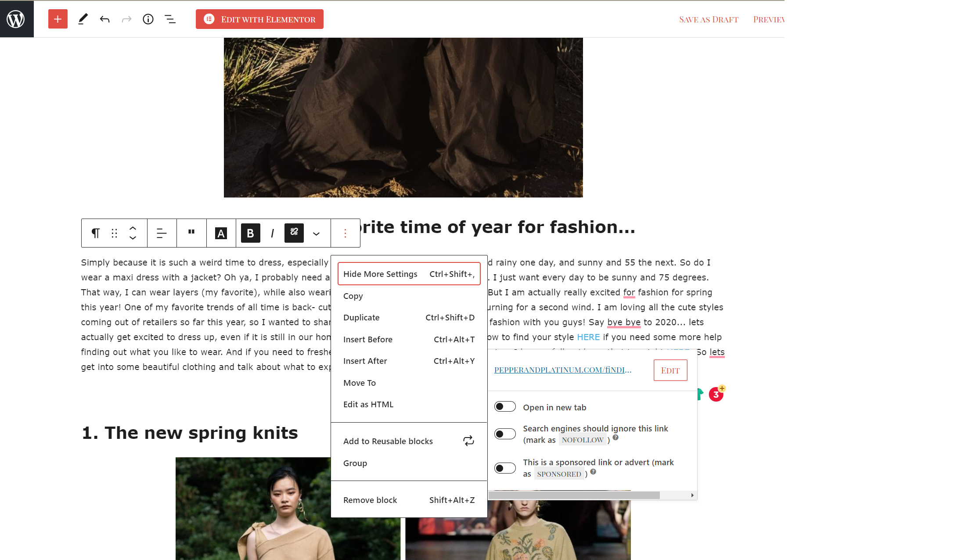Click the unlink icon in block toolbar

pos(294,233)
